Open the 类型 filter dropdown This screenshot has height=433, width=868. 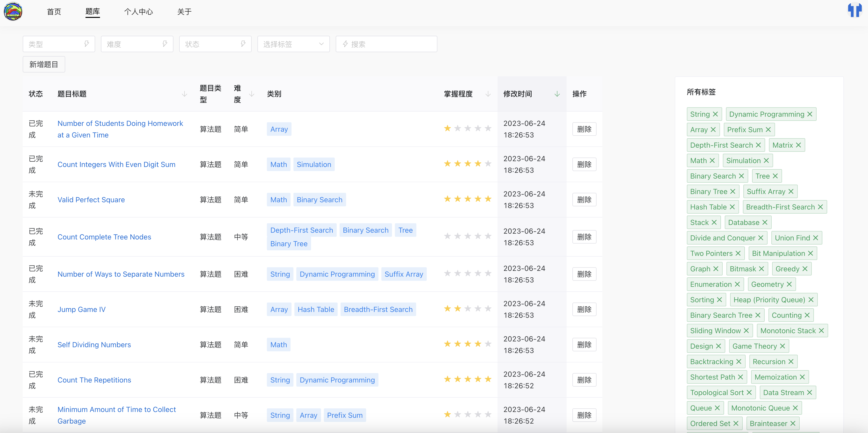pyautogui.click(x=59, y=44)
